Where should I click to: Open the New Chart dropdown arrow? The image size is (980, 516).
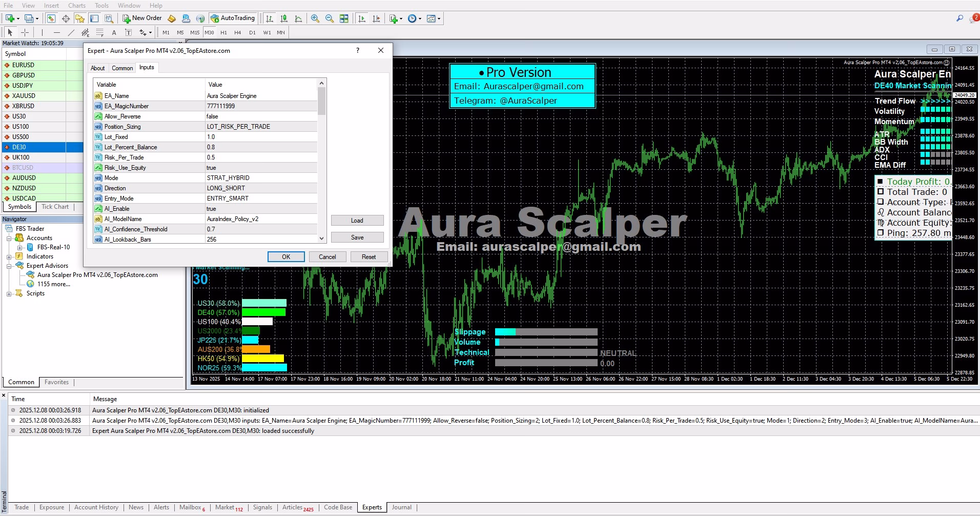tap(18, 19)
